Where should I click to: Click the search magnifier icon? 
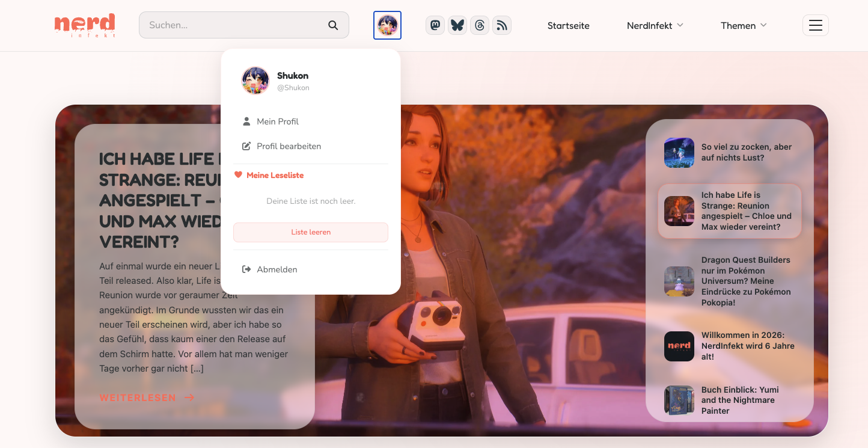point(333,25)
